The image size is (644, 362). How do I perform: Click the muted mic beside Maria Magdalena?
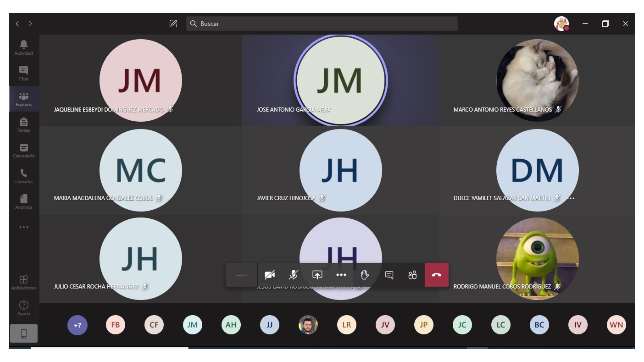pos(159,198)
